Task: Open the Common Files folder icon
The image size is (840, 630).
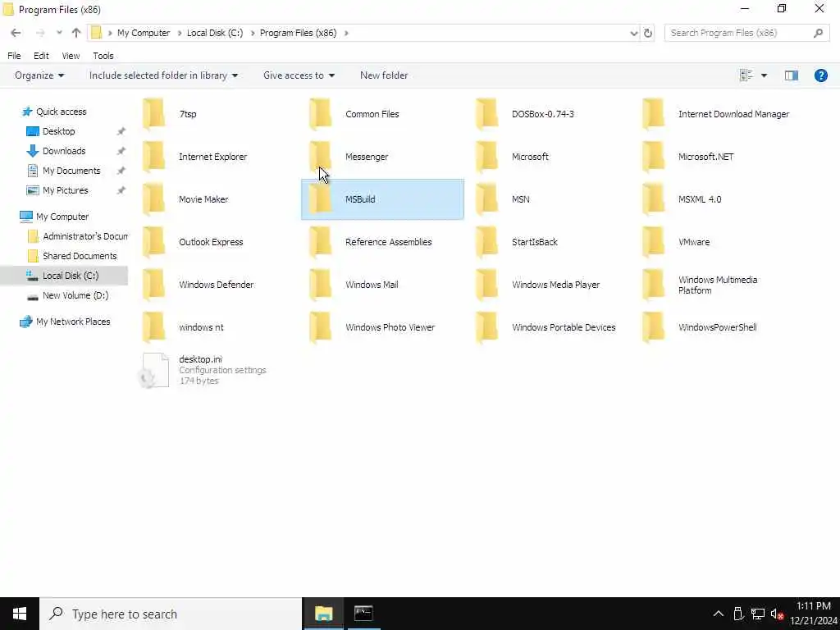Action: [x=321, y=113]
